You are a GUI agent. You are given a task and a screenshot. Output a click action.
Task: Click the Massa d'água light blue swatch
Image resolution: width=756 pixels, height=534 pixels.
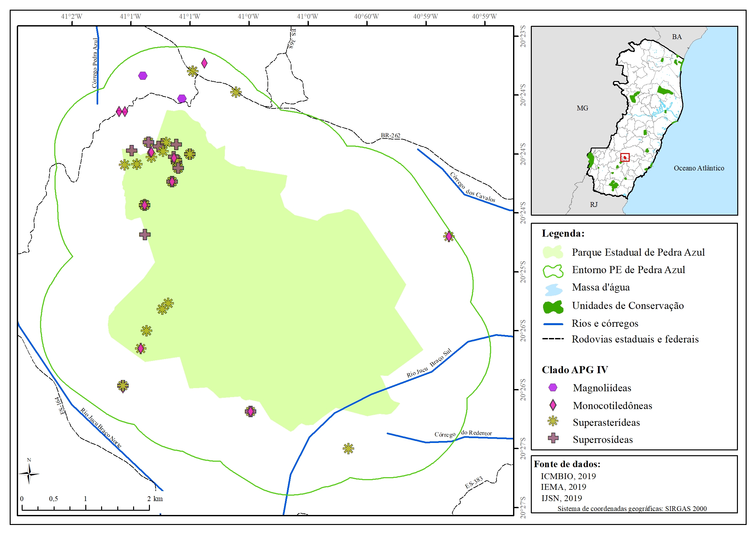pyautogui.click(x=553, y=290)
